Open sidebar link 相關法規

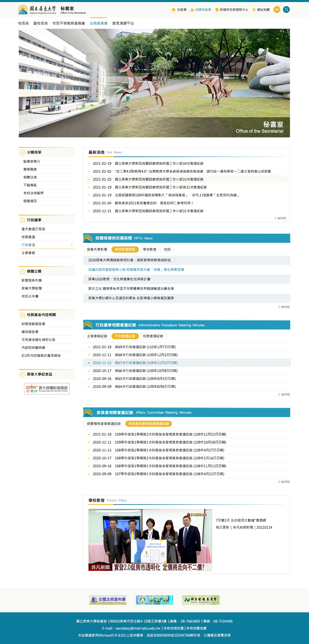[30, 177]
